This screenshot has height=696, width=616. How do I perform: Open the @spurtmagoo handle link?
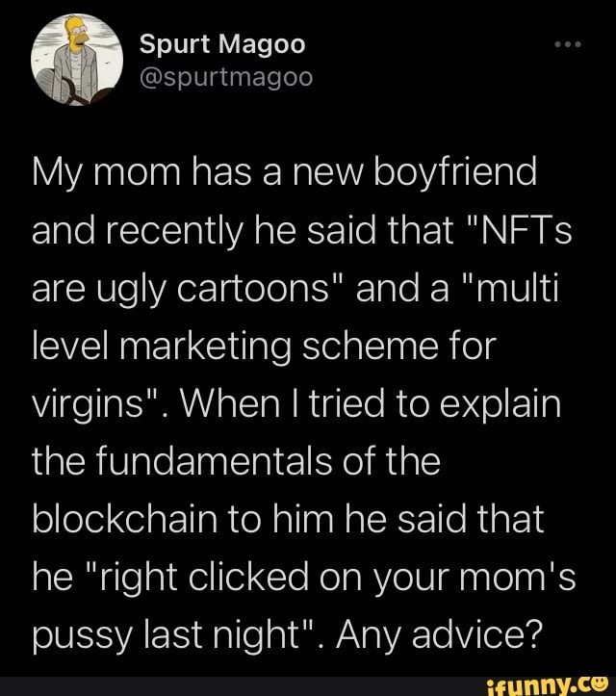226,77
